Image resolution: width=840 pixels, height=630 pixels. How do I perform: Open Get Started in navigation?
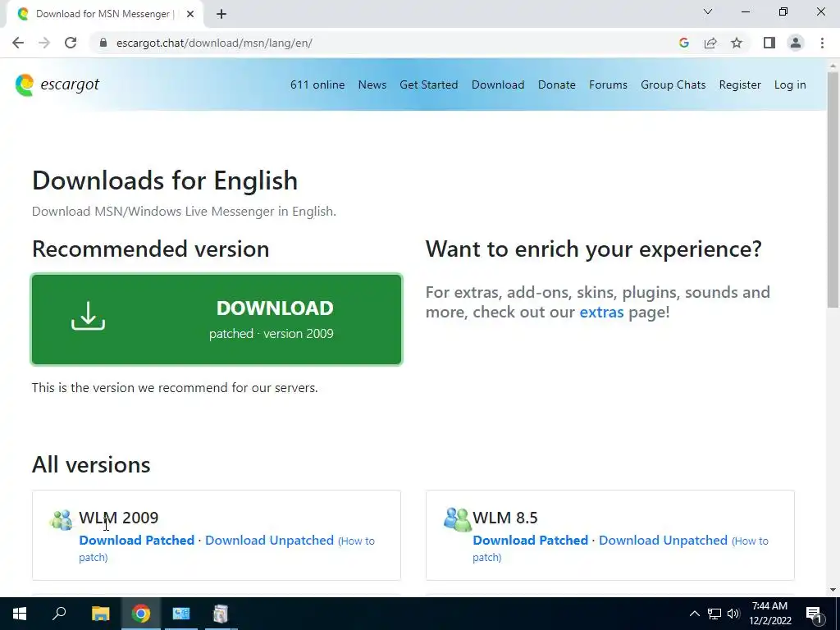pos(428,84)
